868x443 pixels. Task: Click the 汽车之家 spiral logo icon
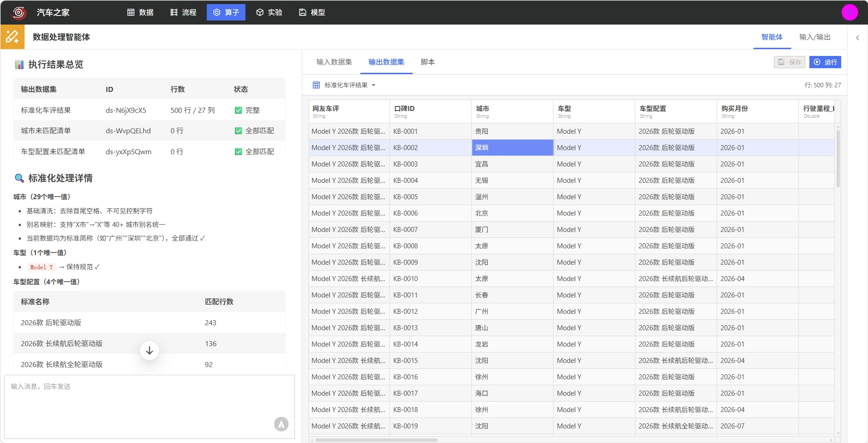tap(19, 12)
